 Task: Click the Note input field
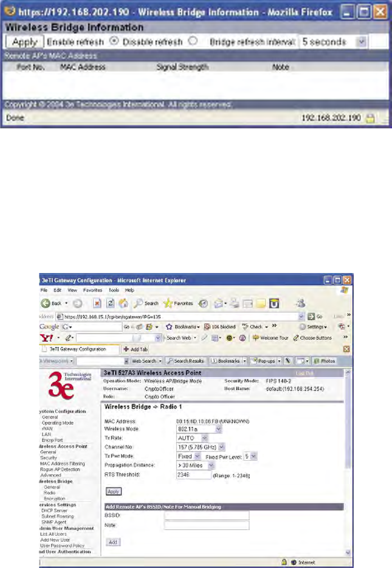(x=206, y=525)
